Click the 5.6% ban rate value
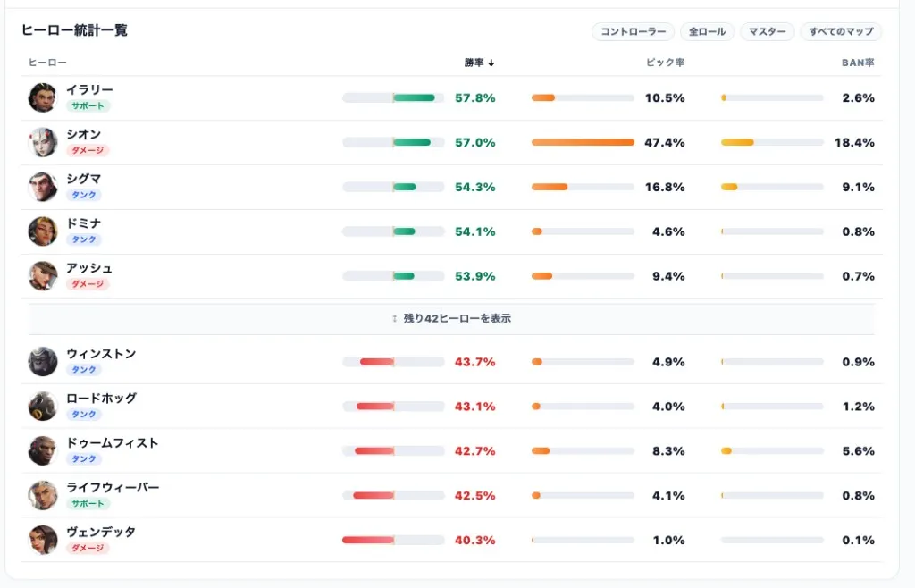The height and width of the screenshot is (588, 915). tap(858, 451)
